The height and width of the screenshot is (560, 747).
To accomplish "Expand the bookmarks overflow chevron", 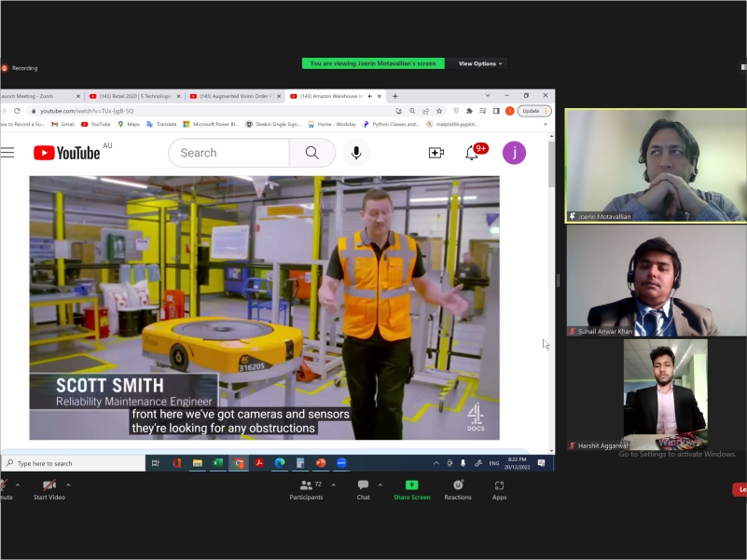I will click(546, 124).
